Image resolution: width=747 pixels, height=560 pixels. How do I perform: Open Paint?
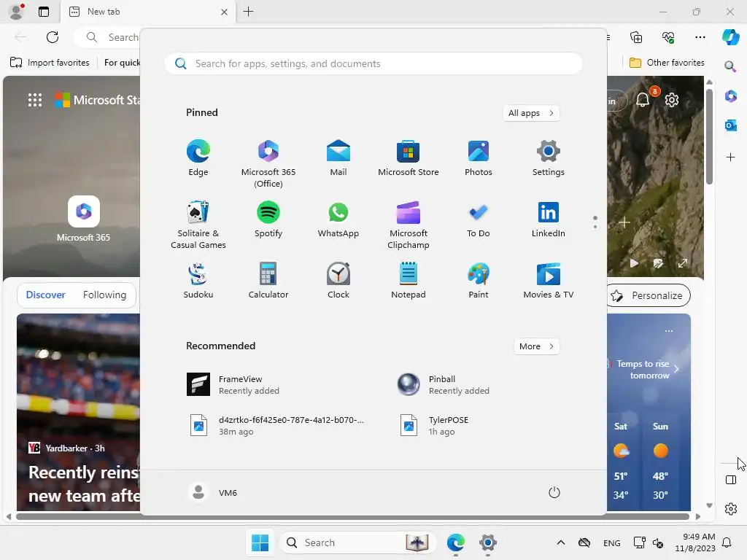point(479,281)
